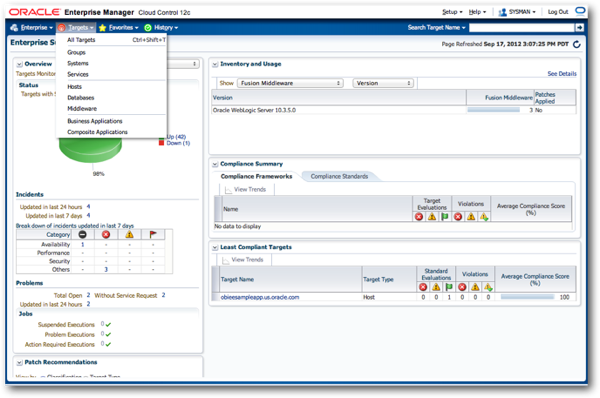The height and width of the screenshot is (398, 600).
Task: Open obieesampleapp.us.oracle.com target link
Action: pos(260,297)
